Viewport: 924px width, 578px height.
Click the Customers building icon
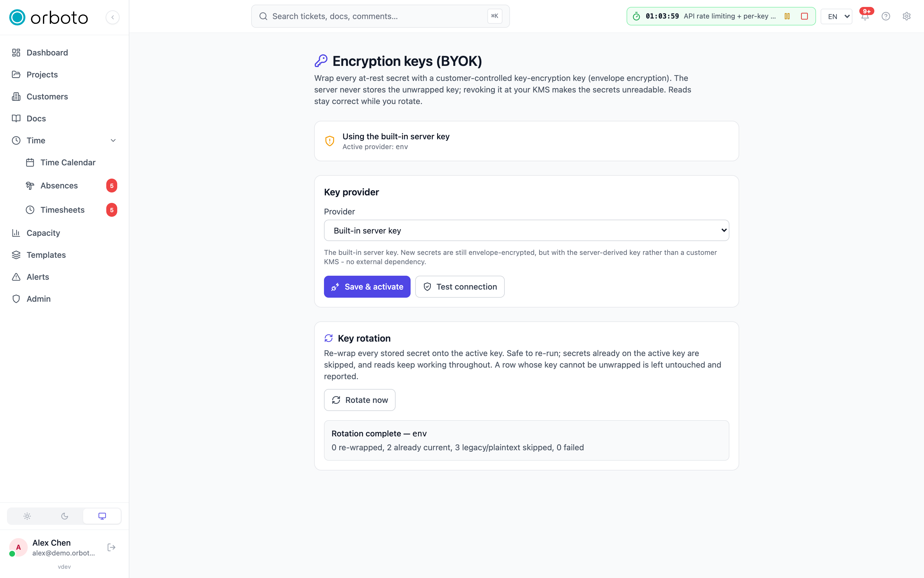[16, 97]
